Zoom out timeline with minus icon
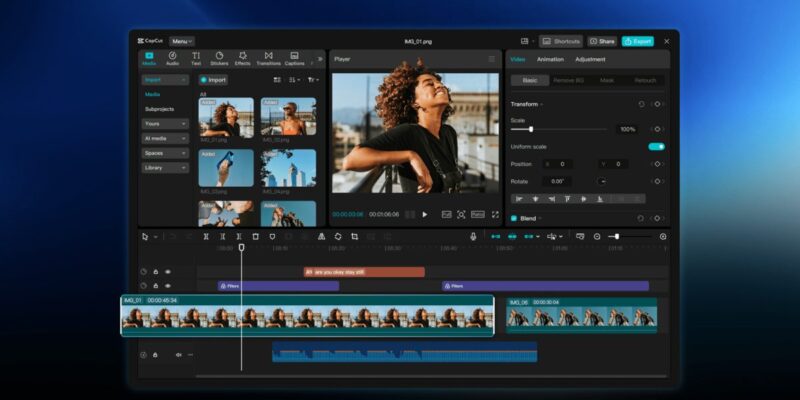 pyautogui.click(x=597, y=237)
